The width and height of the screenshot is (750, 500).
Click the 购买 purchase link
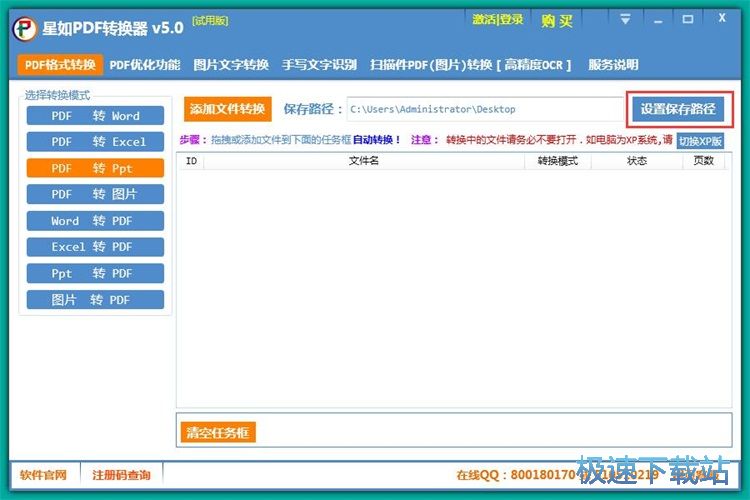557,21
